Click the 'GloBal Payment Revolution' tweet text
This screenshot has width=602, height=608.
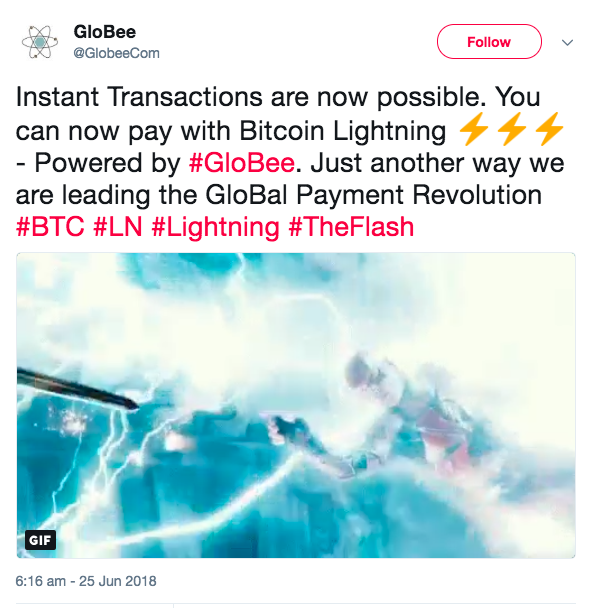pyautogui.click(x=373, y=195)
